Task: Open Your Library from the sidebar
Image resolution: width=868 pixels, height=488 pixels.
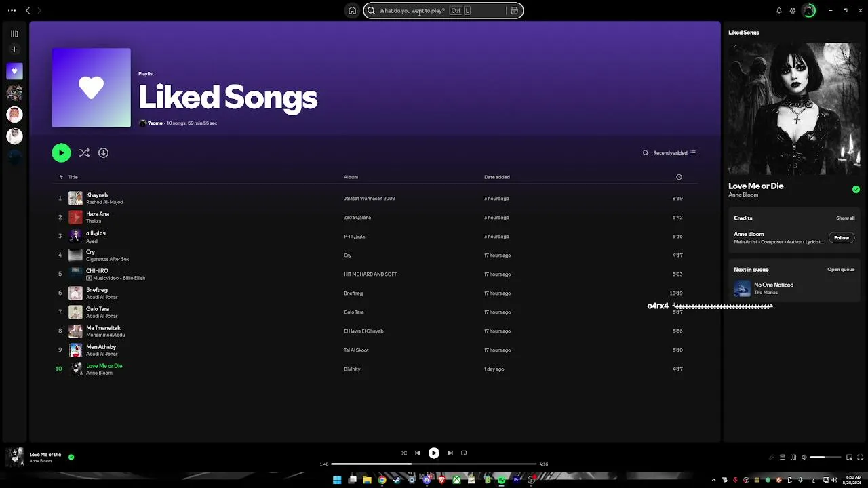Action: [x=14, y=33]
